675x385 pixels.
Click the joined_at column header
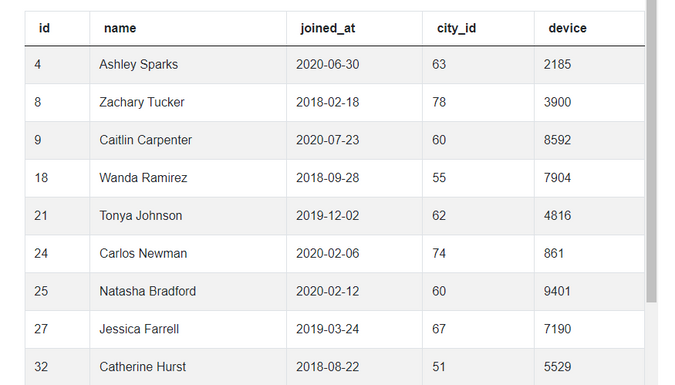[354, 28]
